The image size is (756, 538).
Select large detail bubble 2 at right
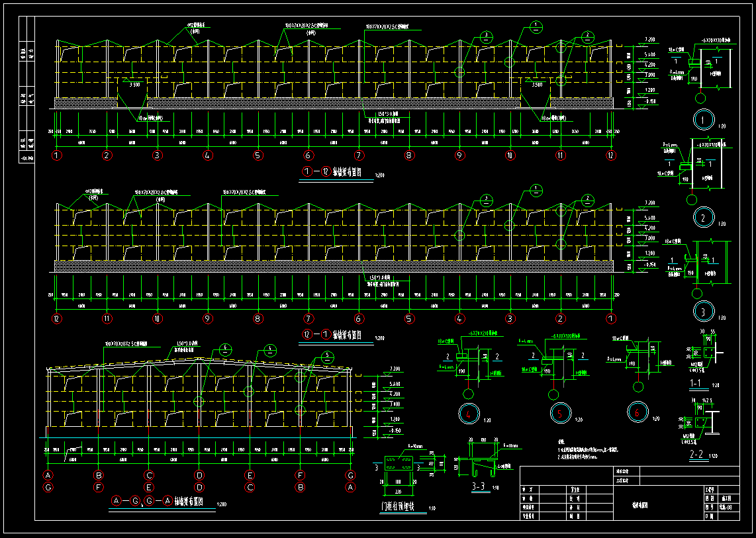click(703, 216)
